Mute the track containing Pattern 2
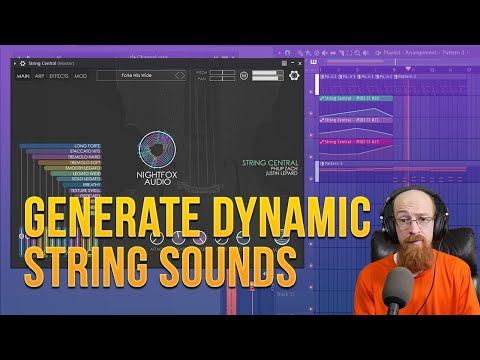This screenshot has width=480, height=360. pos(311,91)
